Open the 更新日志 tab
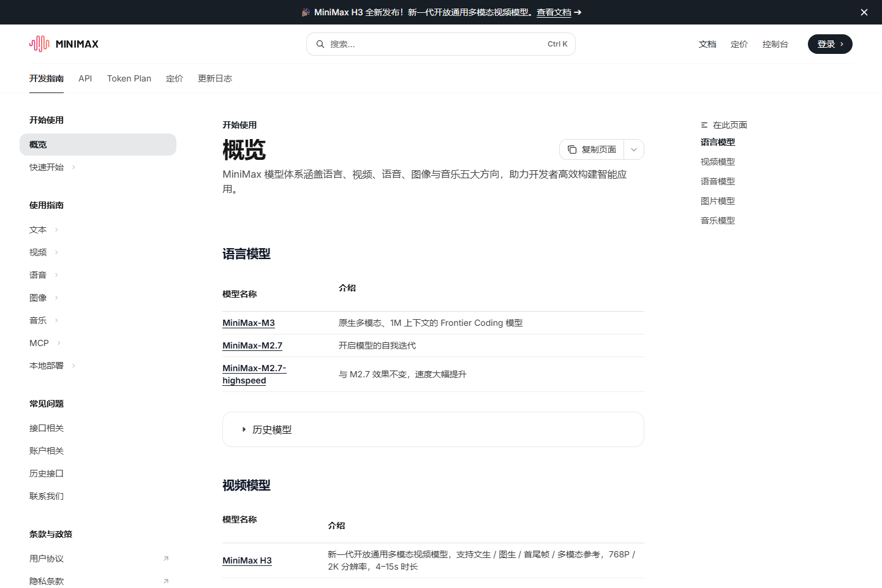Screen dimensions: 882x588 point(215,78)
